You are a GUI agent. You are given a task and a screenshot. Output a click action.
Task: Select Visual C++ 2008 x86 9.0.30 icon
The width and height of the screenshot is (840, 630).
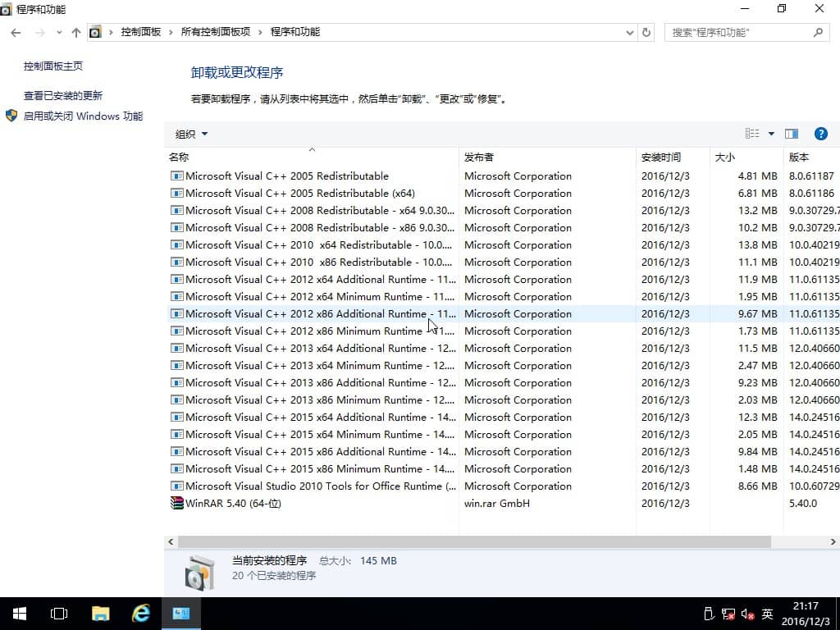click(177, 227)
